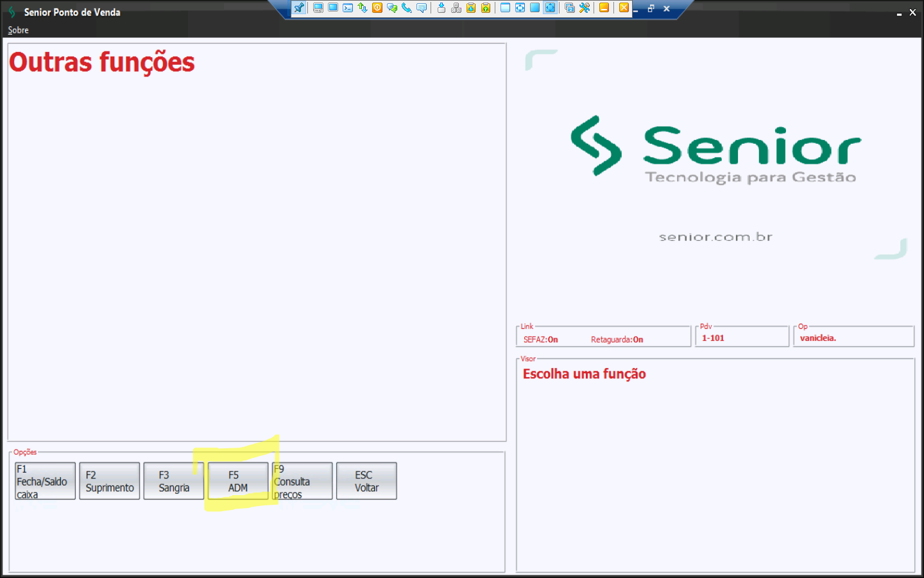This screenshot has height=578, width=924.
Task: Open the command prompt terminal icon
Action: click(348, 8)
